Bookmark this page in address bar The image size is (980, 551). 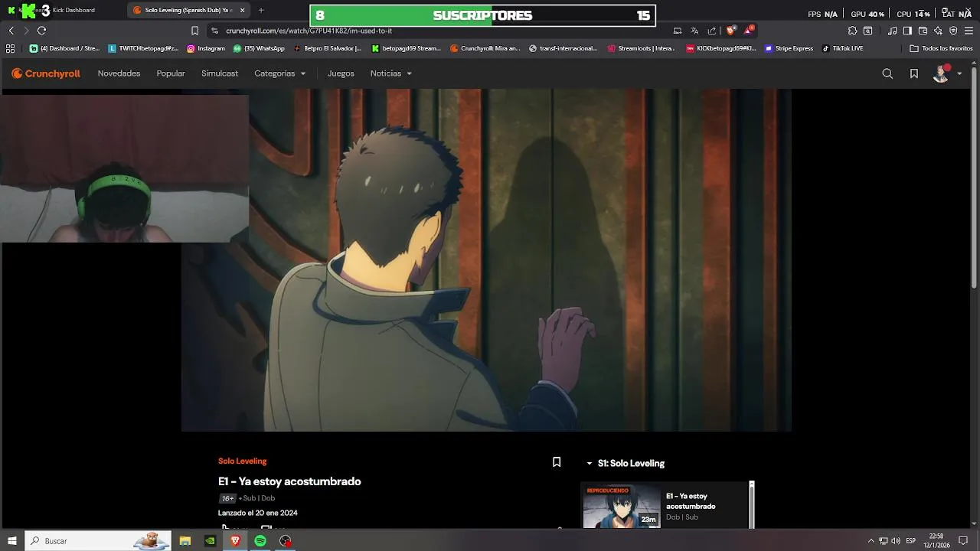[x=194, y=31]
